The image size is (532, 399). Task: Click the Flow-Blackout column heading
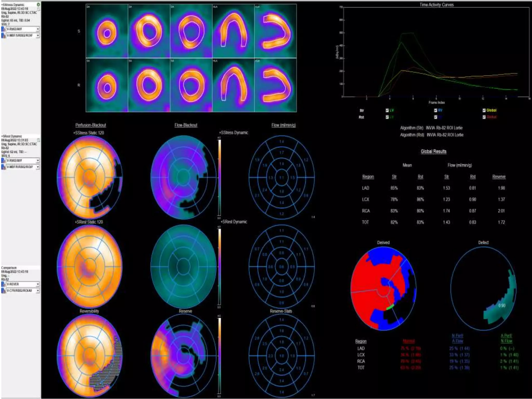186,125
